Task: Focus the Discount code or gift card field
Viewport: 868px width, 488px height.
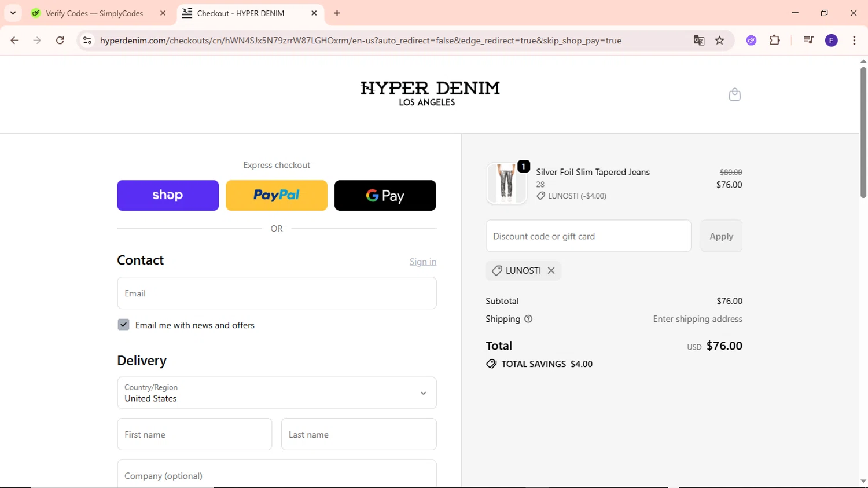Action: coord(589,236)
